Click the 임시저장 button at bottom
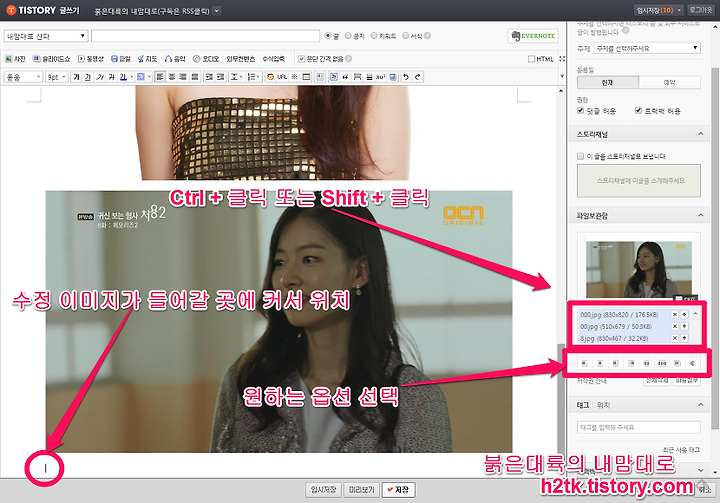Image resolution: width=720 pixels, height=503 pixels. point(323,490)
